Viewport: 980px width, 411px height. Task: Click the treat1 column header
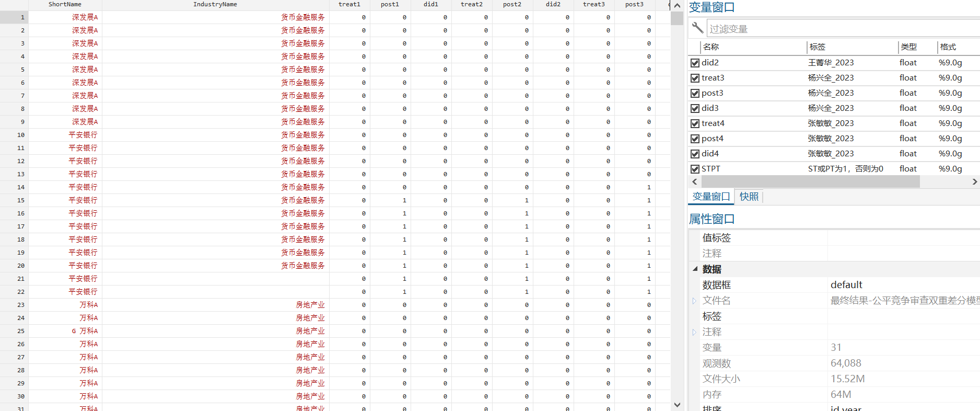349,4
